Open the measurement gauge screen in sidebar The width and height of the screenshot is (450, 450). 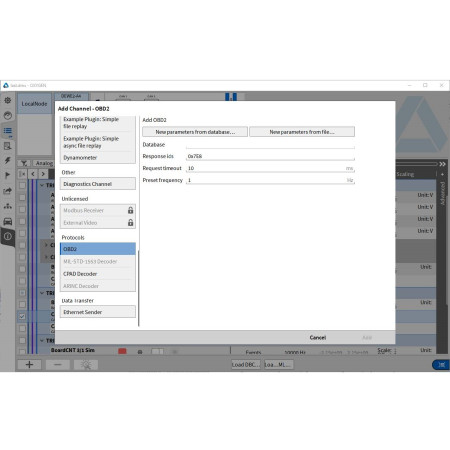pyautogui.click(x=8, y=115)
